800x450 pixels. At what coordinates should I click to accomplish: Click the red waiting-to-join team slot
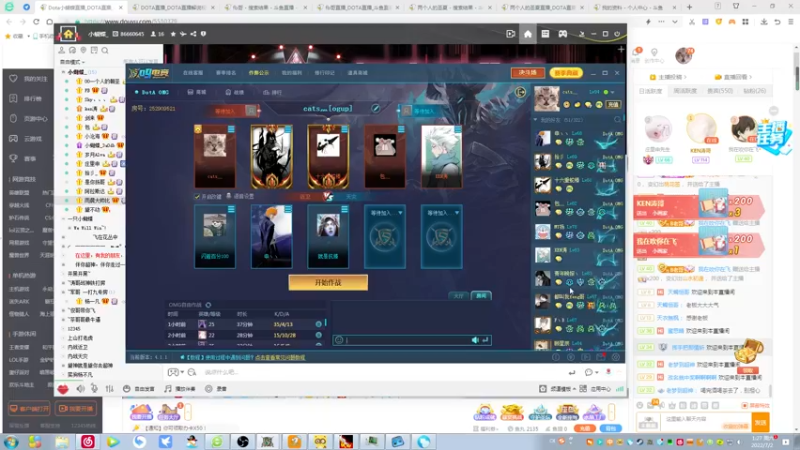coord(236,110)
